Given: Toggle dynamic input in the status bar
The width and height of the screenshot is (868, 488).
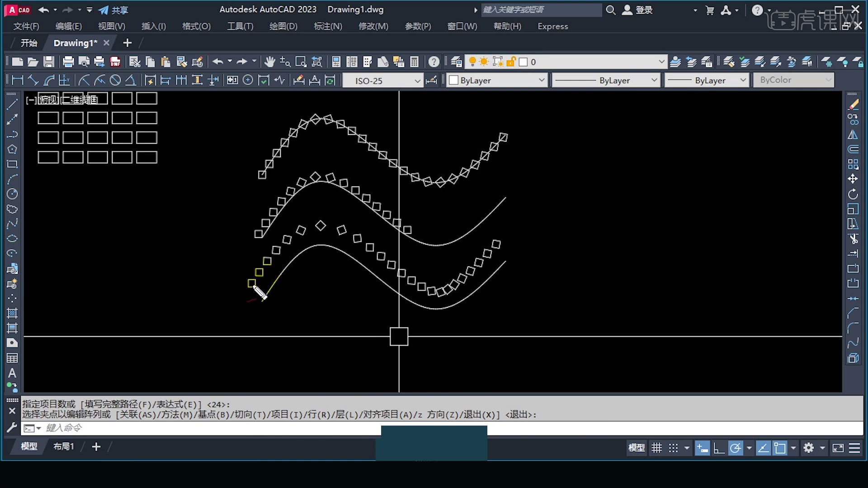Looking at the screenshot, I should (x=702, y=448).
